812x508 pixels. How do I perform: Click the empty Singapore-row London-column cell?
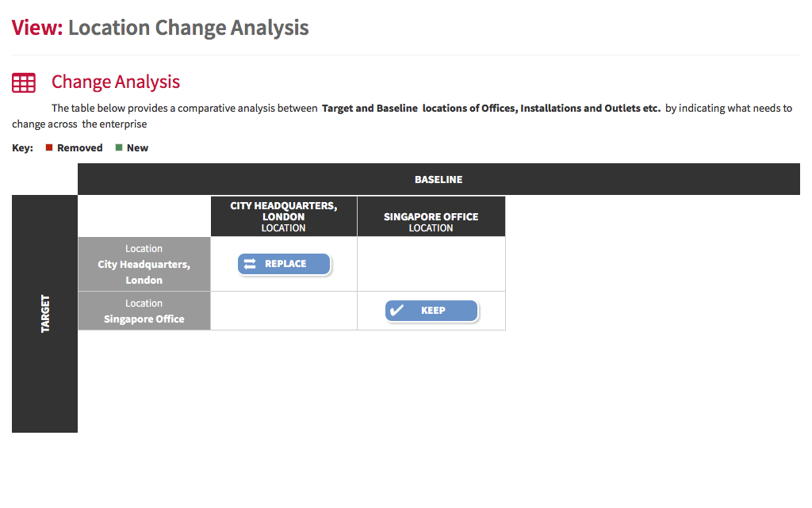point(284,311)
